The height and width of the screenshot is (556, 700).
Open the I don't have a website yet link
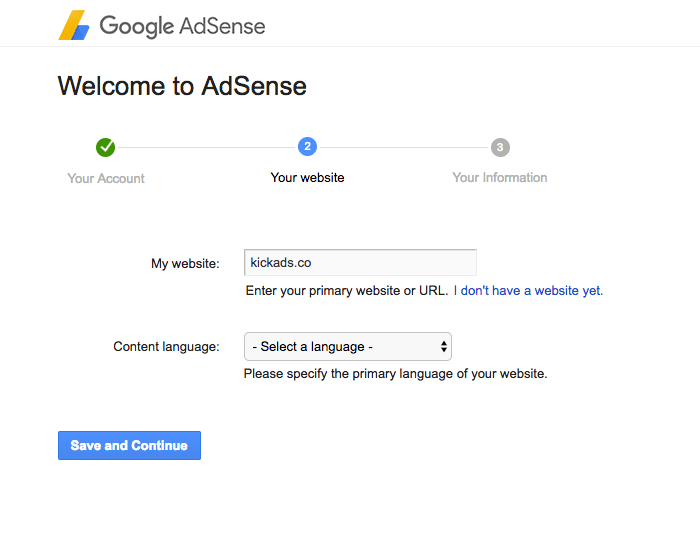528,291
